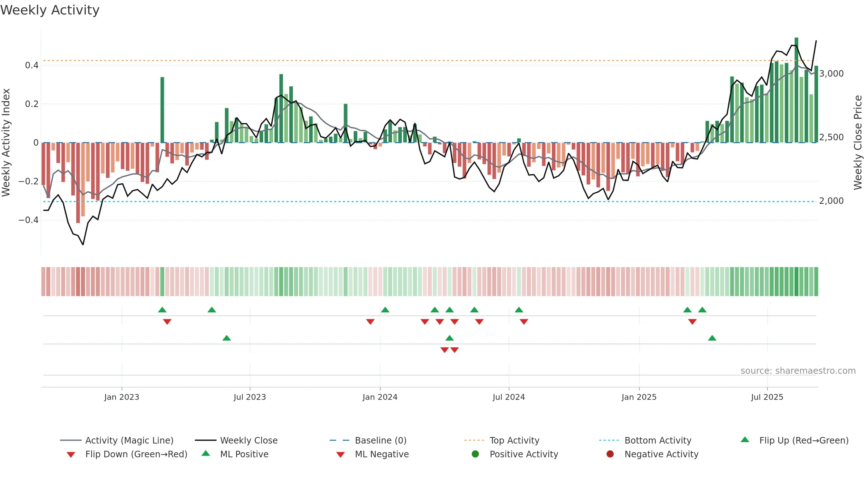
Task: Click the Weekly Close Price axis title
Action: click(858, 142)
